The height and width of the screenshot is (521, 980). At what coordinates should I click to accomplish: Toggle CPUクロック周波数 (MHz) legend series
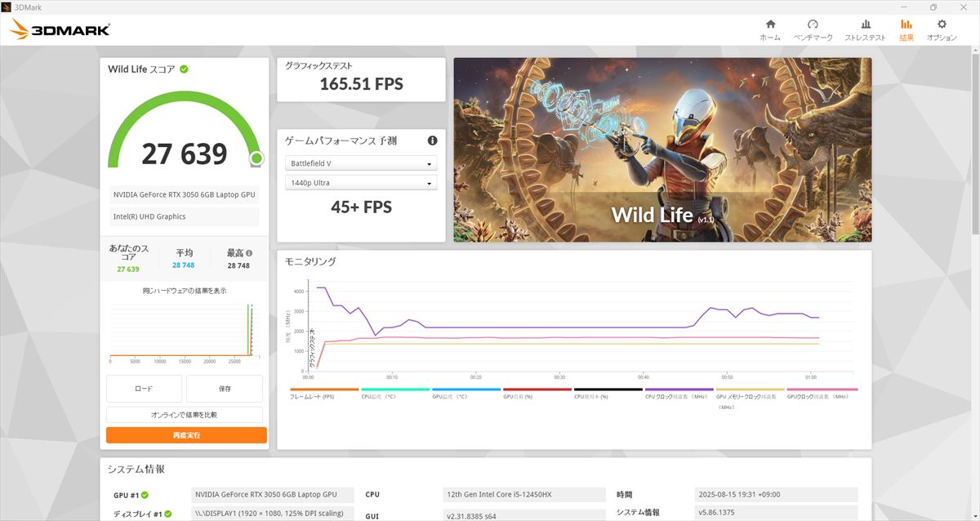pyautogui.click(x=679, y=395)
